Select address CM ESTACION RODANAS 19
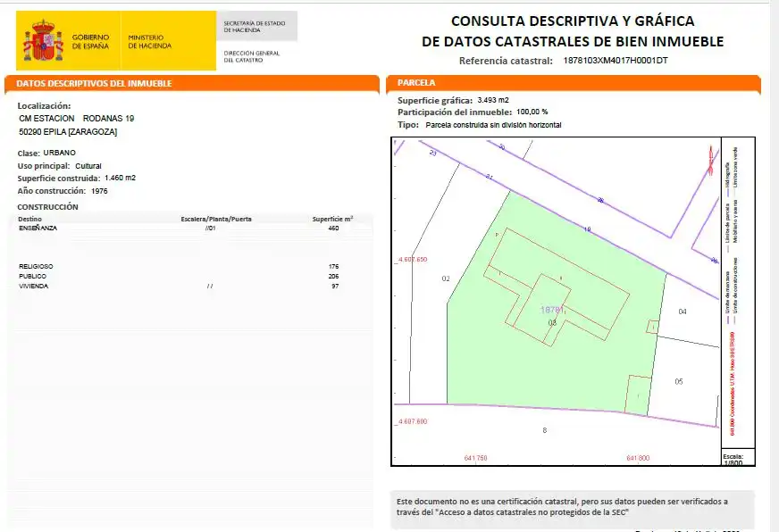 pyautogui.click(x=77, y=119)
